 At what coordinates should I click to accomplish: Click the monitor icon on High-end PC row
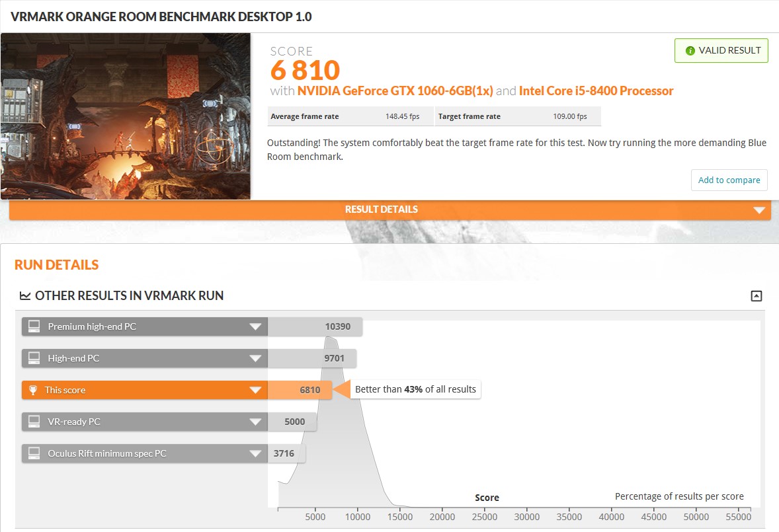34,358
